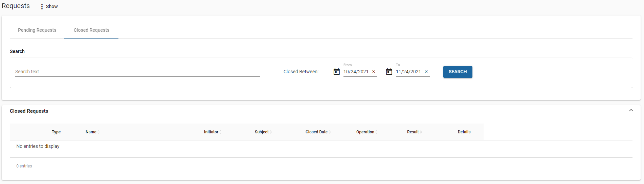Sort table by Closed Date column

318,132
